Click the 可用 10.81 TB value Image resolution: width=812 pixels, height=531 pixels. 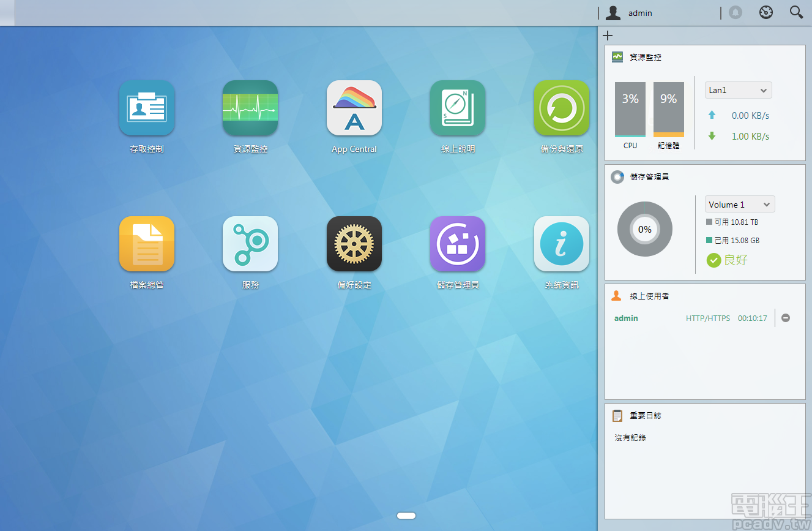tap(736, 222)
